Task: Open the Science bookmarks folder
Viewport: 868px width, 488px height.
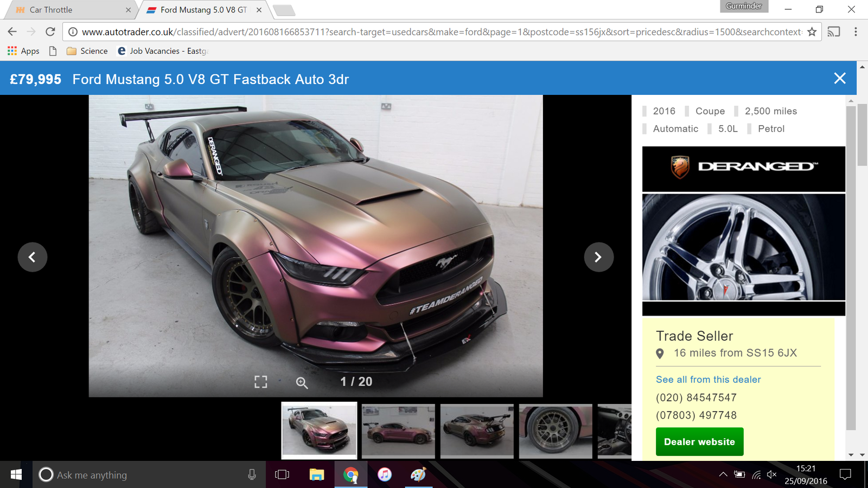Action: click(x=87, y=51)
